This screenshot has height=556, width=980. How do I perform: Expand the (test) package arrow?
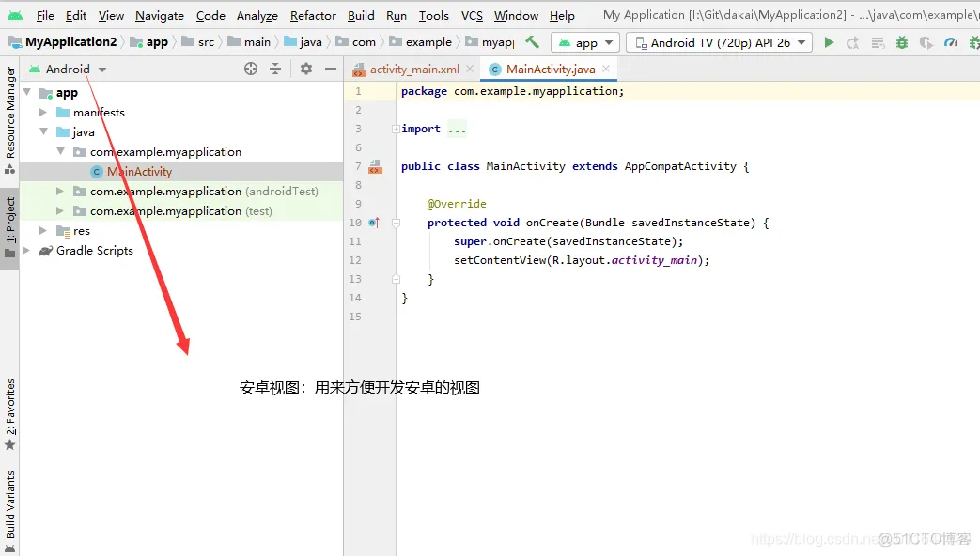point(60,211)
